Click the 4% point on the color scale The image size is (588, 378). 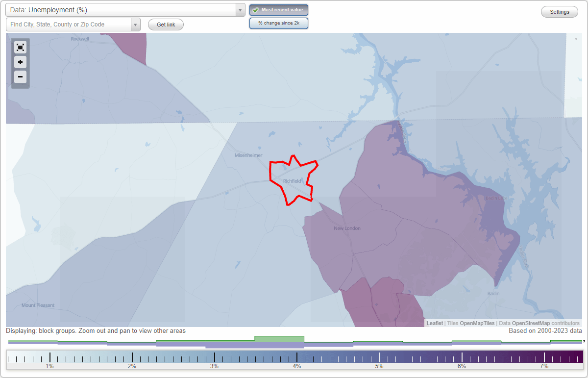296,358
